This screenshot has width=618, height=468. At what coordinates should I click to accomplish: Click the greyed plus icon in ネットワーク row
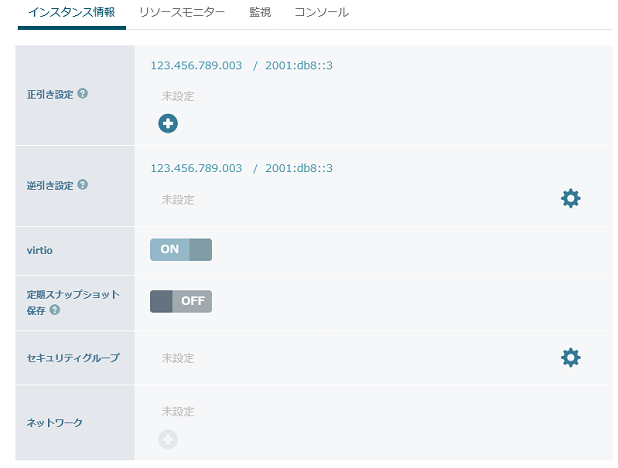pos(168,438)
